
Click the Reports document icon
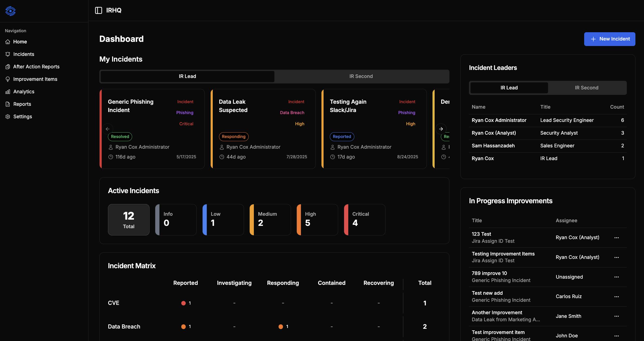(8, 104)
